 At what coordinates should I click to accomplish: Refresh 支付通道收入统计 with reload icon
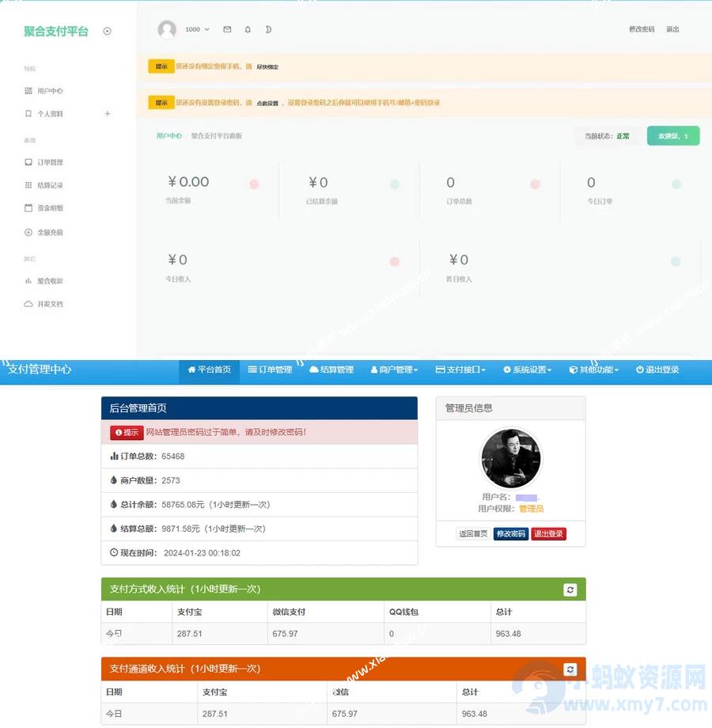click(x=570, y=669)
